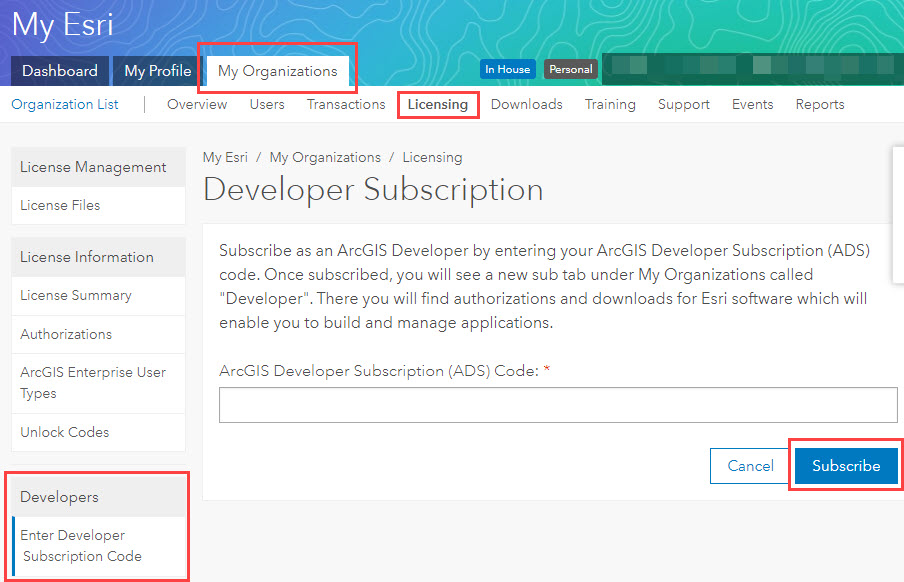Click the My Esri breadcrumb
Image resolution: width=904 pixels, height=582 pixels.
click(x=225, y=157)
